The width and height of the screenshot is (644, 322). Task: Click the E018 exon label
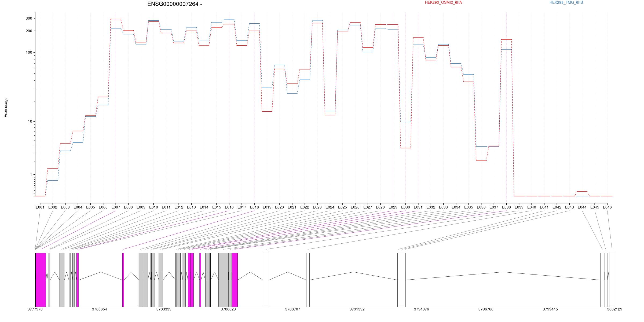pyautogui.click(x=254, y=207)
